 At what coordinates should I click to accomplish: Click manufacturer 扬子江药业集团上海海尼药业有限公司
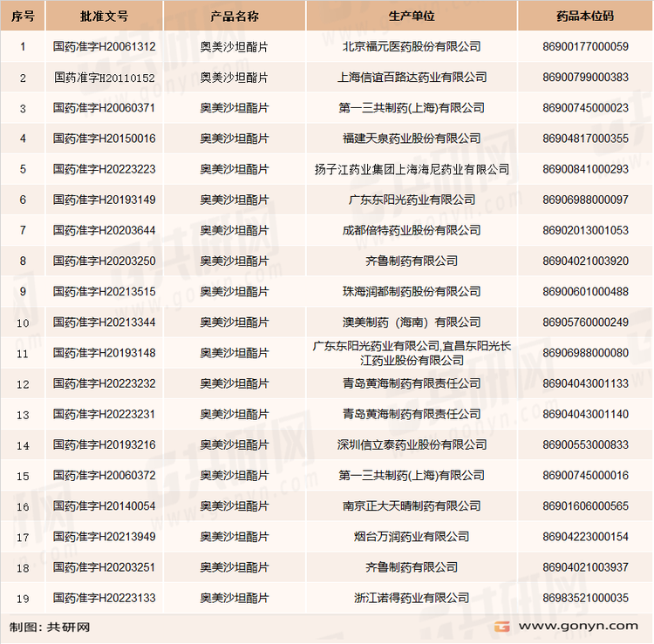(412, 169)
